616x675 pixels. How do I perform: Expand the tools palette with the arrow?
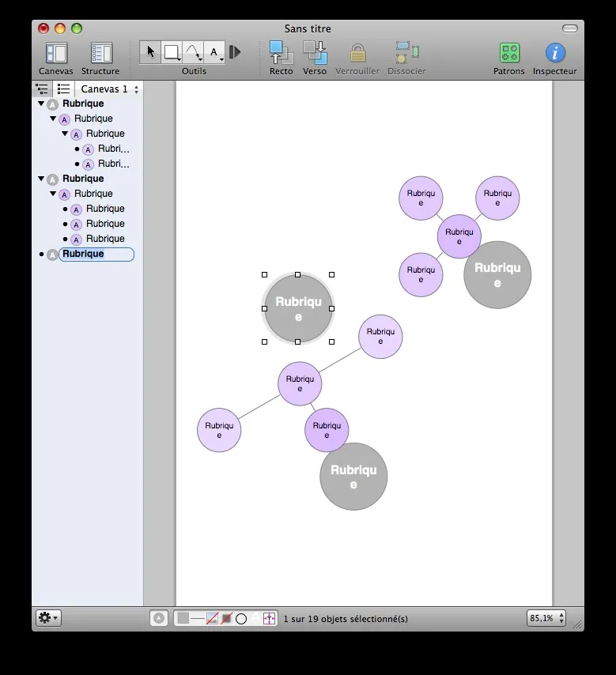tap(235, 52)
